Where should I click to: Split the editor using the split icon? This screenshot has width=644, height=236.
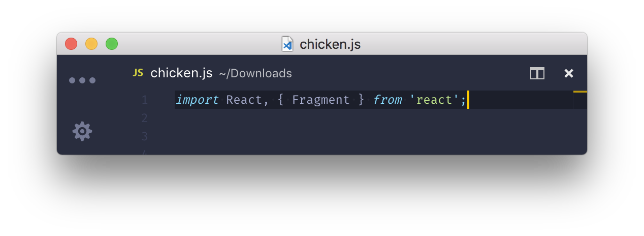pos(537,74)
